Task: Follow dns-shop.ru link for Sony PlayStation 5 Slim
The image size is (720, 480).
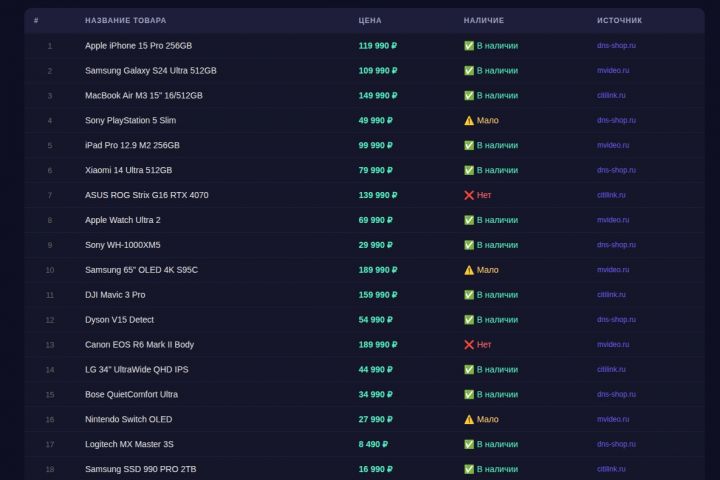Action: pos(616,120)
